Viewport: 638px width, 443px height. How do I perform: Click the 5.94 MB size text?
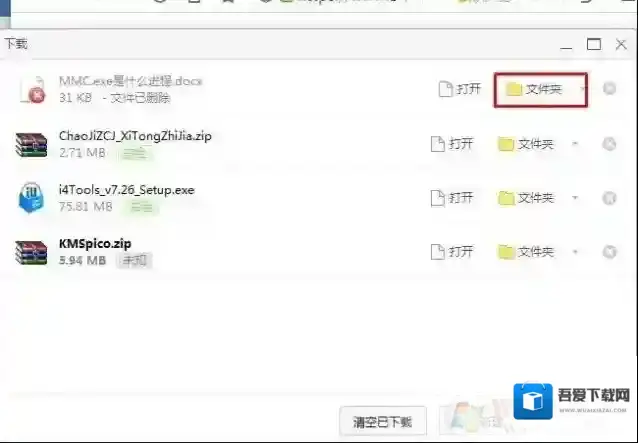(x=83, y=260)
